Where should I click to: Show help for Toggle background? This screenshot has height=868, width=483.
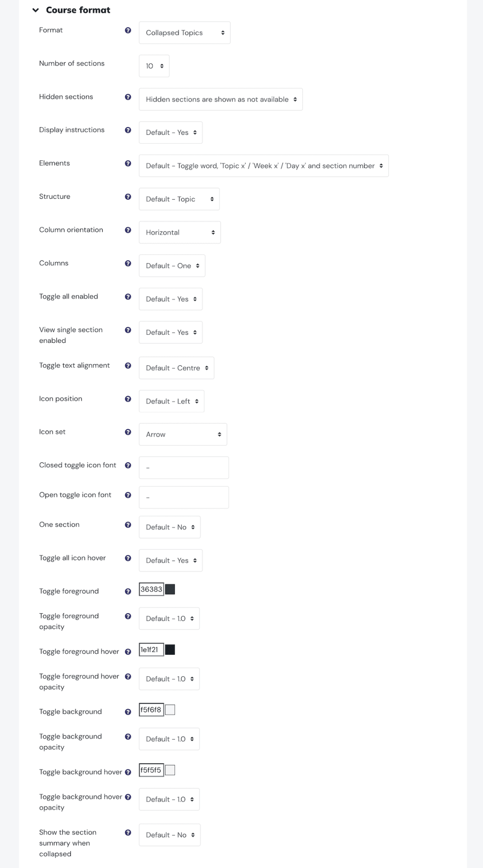pyautogui.click(x=128, y=712)
